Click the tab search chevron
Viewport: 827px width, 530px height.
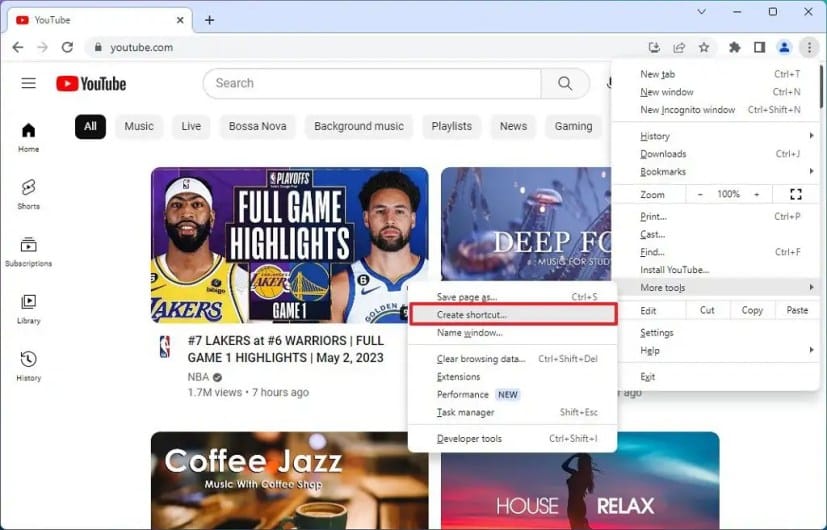(701, 12)
